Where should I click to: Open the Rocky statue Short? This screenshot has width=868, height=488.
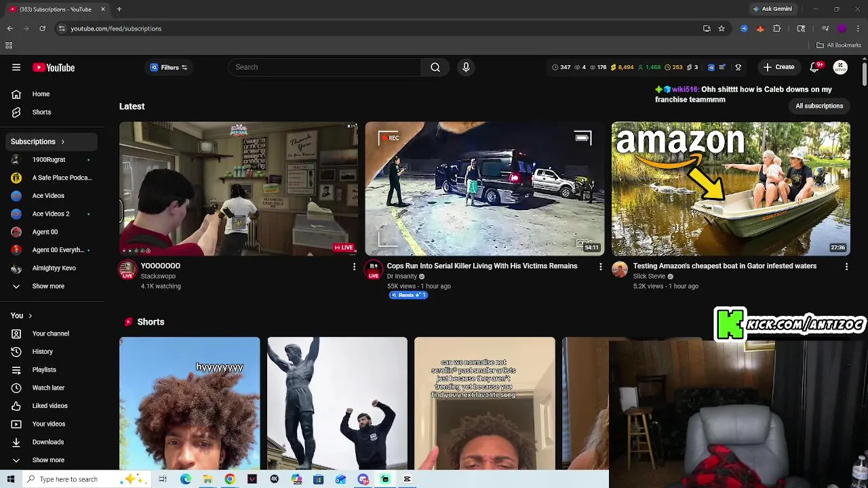337,403
